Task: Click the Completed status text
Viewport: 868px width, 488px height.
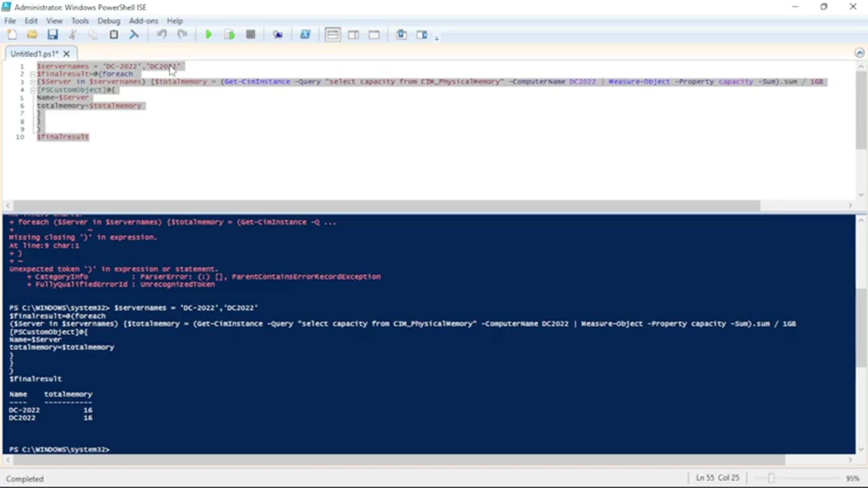Action: coord(25,479)
